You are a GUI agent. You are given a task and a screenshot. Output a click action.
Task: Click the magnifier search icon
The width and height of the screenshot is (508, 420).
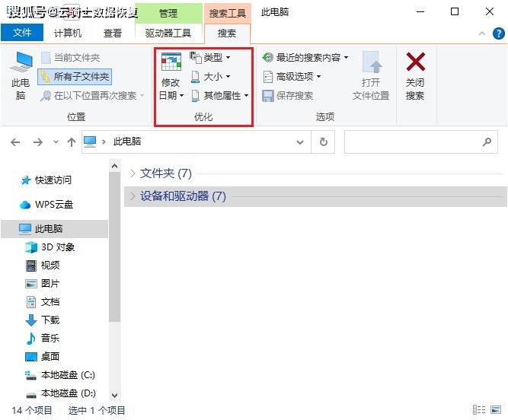coord(487,142)
